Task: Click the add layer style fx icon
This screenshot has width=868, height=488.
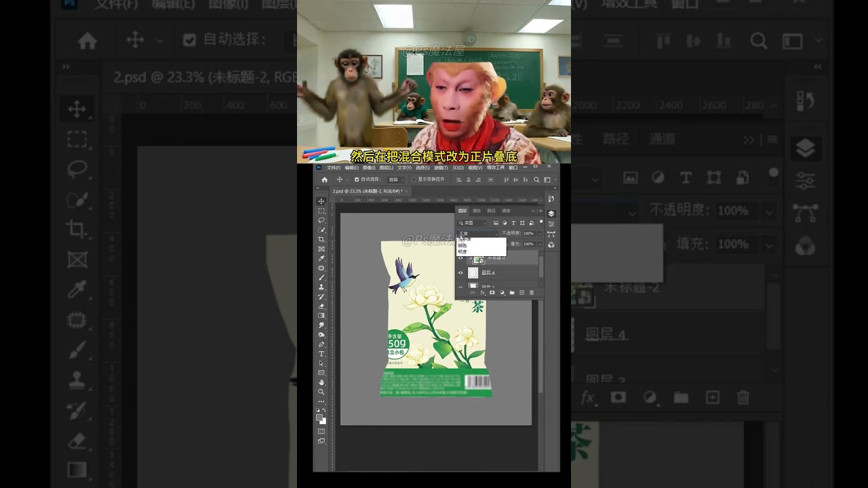Action: [482, 293]
